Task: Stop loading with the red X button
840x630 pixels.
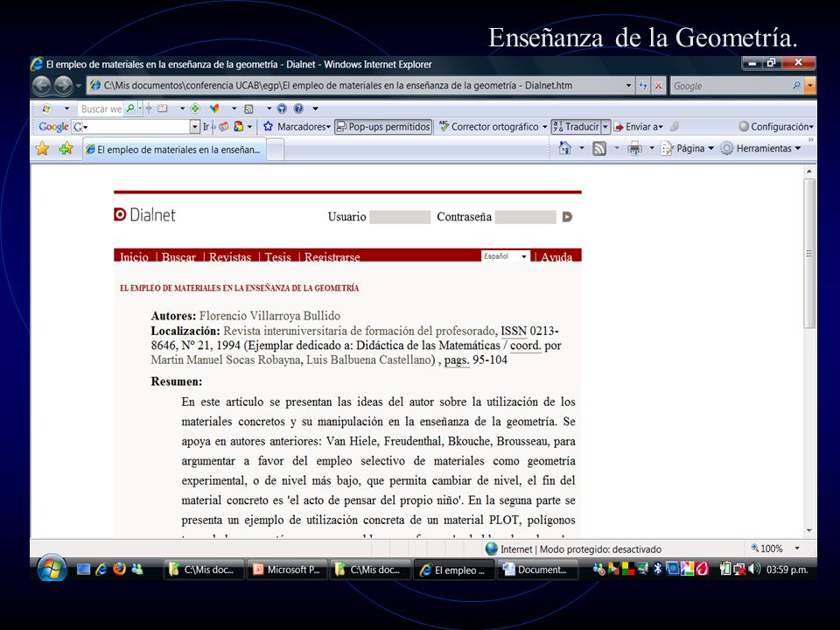Action: 658,86
